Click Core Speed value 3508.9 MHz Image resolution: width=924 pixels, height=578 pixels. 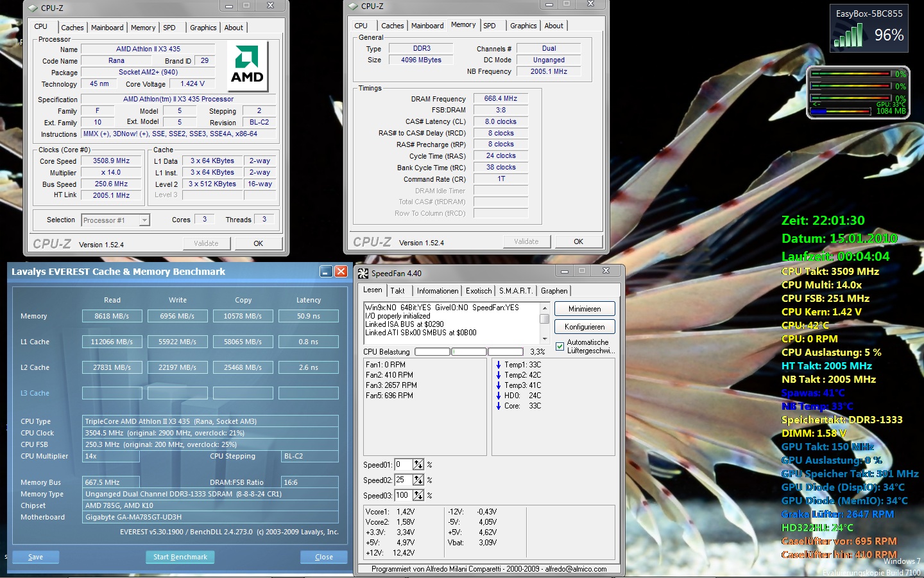point(111,161)
